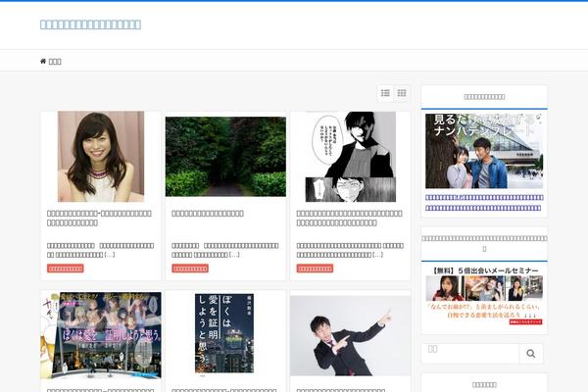Focus the sidebar search input field
This screenshot has height=392, width=588.
click(x=470, y=354)
